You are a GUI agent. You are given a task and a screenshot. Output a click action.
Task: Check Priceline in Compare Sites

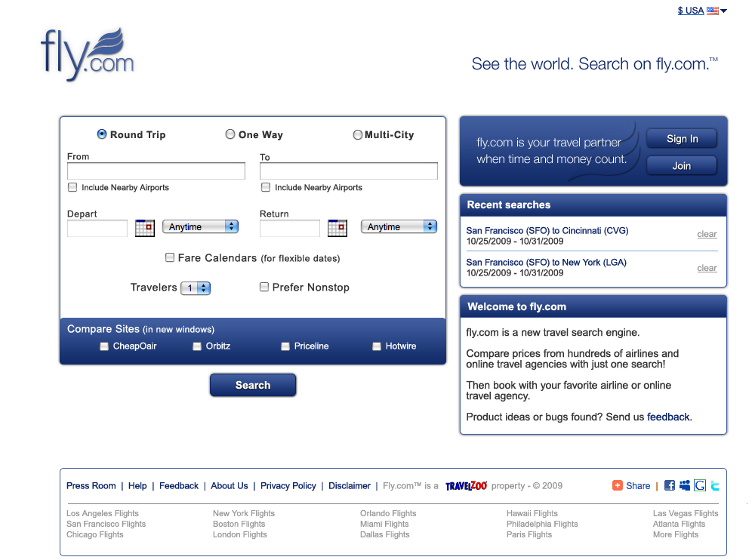pyautogui.click(x=285, y=346)
